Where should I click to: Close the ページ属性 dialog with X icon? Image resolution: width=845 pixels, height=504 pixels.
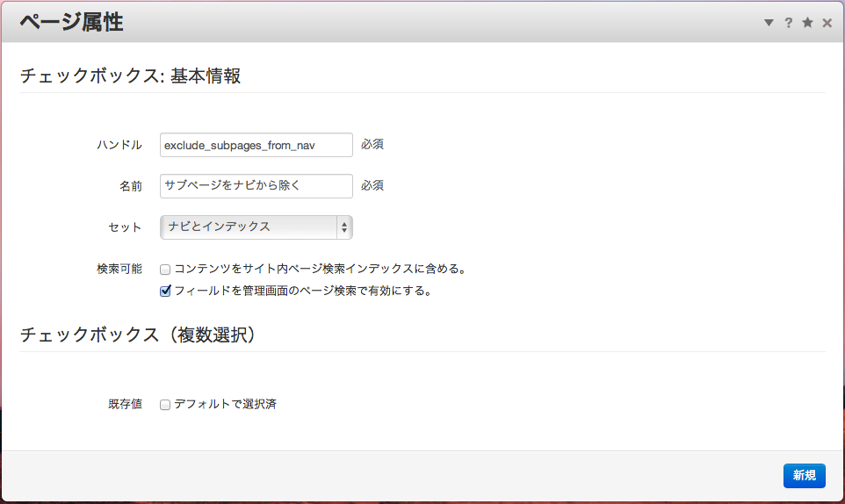coord(827,23)
